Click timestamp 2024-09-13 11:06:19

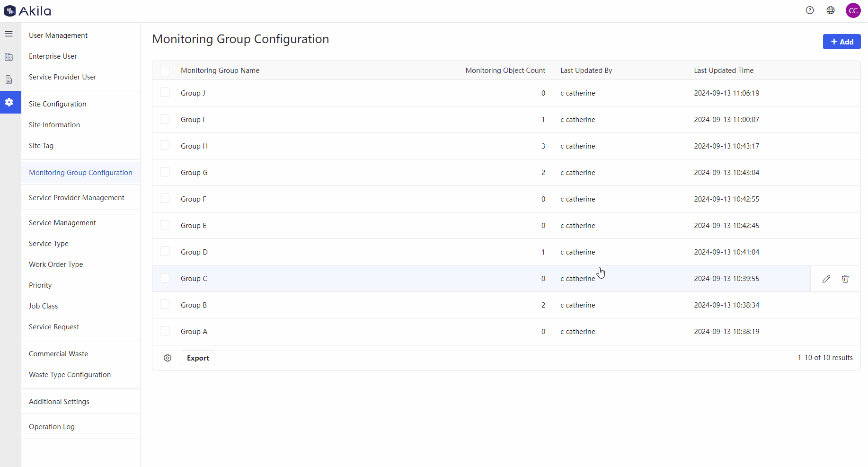[726, 93]
